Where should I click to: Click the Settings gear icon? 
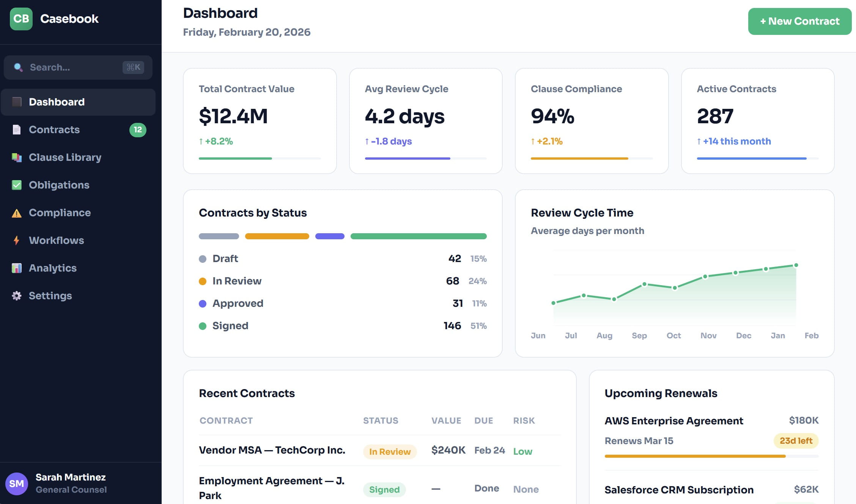[x=16, y=296]
